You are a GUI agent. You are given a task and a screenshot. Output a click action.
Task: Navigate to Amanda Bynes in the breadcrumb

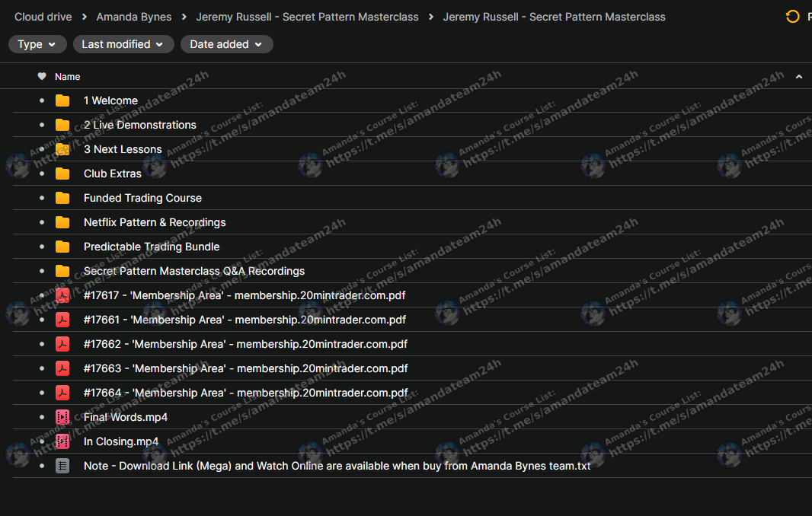tap(133, 17)
